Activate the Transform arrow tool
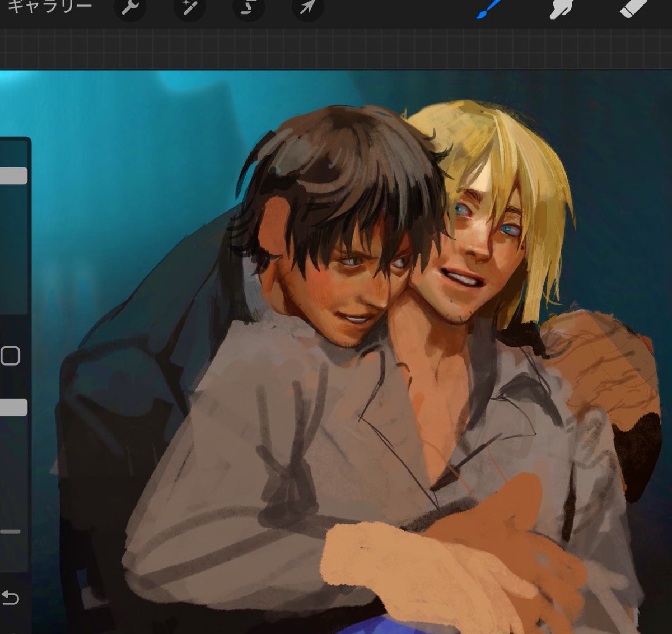 (308, 7)
